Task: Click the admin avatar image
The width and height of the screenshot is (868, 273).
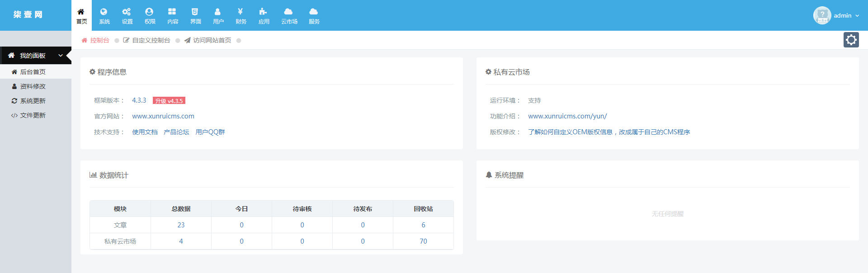Action: pos(822,15)
